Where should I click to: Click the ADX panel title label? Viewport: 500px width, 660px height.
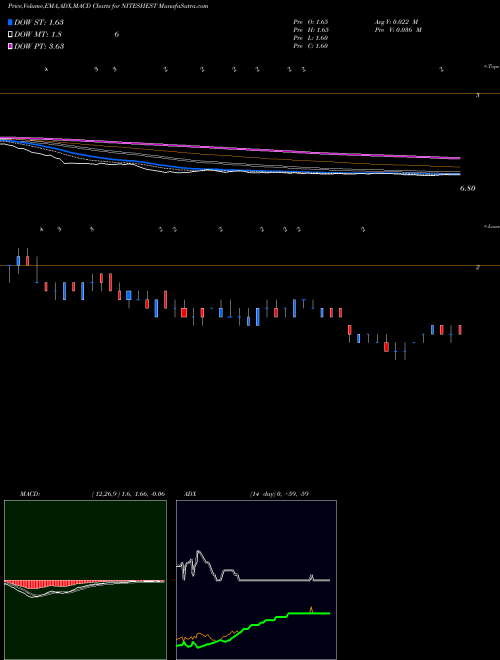tap(190, 494)
